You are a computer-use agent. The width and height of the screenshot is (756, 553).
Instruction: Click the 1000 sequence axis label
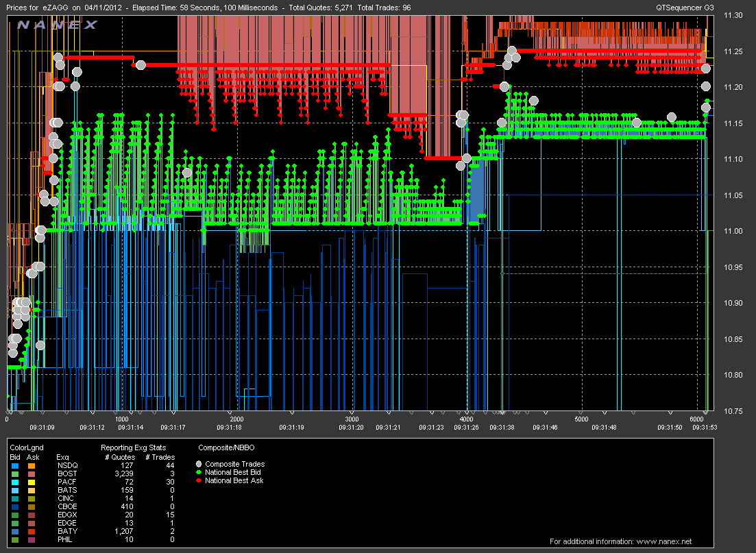tap(122, 419)
